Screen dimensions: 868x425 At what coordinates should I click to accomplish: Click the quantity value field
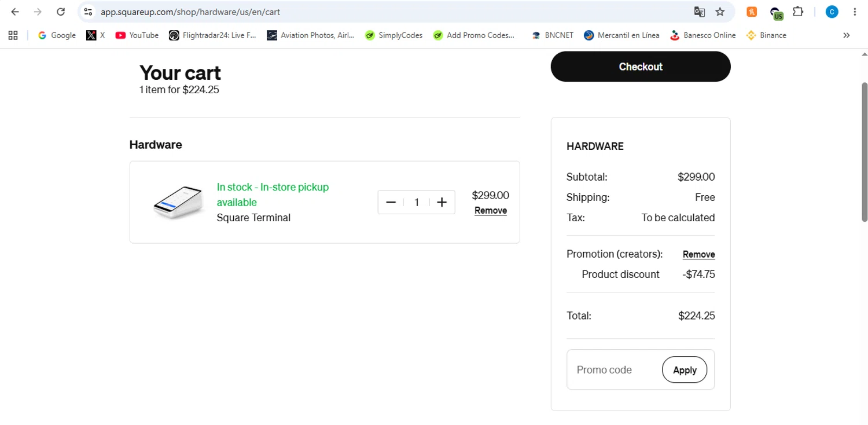click(417, 202)
